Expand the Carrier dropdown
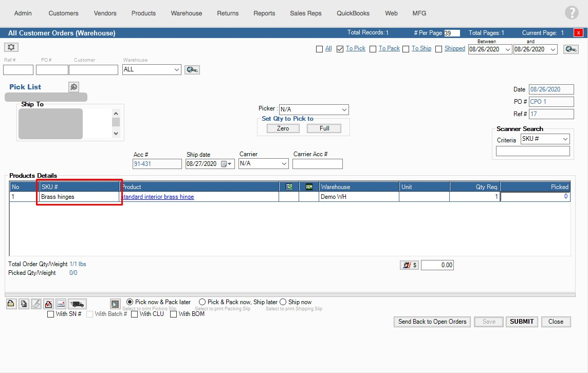Screen dimensions: 588x373 click(264, 164)
